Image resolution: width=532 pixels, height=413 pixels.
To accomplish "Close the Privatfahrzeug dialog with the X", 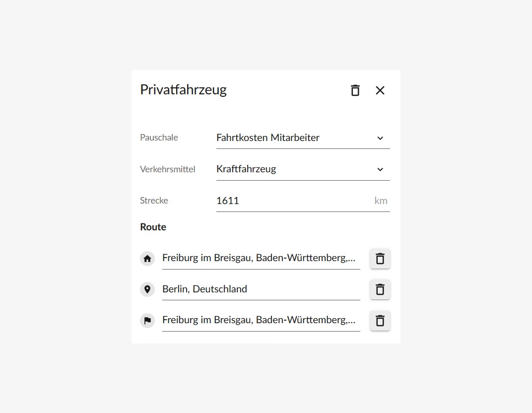I will pyautogui.click(x=380, y=90).
